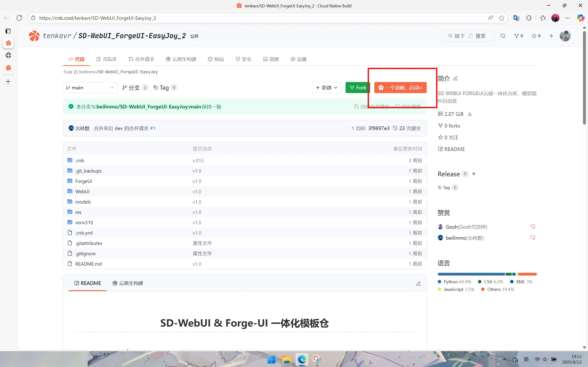588x367 pixels.
Task: Click the CNB logo in page header
Action: coord(34,36)
